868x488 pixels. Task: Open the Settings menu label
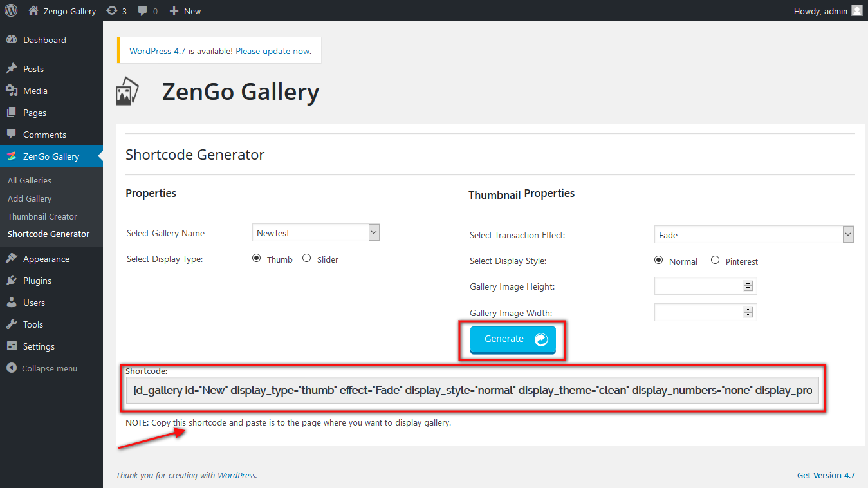click(x=39, y=346)
